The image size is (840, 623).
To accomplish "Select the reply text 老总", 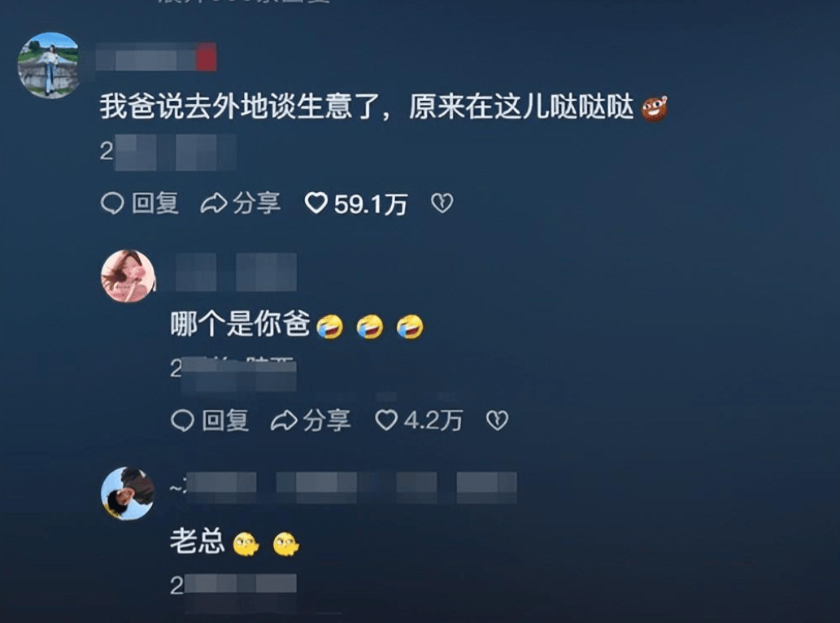I will [x=197, y=541].
